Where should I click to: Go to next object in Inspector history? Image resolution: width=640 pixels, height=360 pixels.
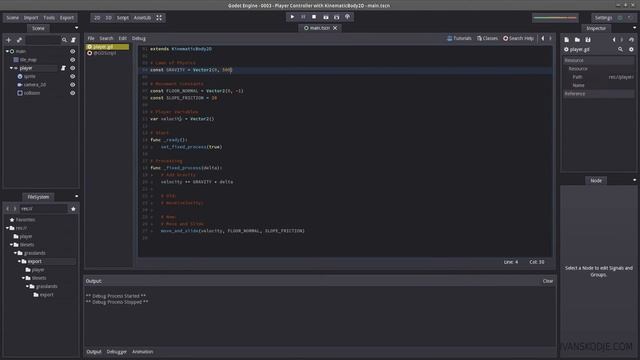coord(622,40)
